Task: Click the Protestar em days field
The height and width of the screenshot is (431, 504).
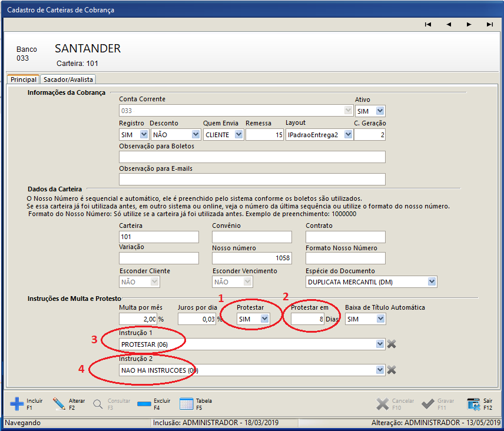Action: pos(307,319)
